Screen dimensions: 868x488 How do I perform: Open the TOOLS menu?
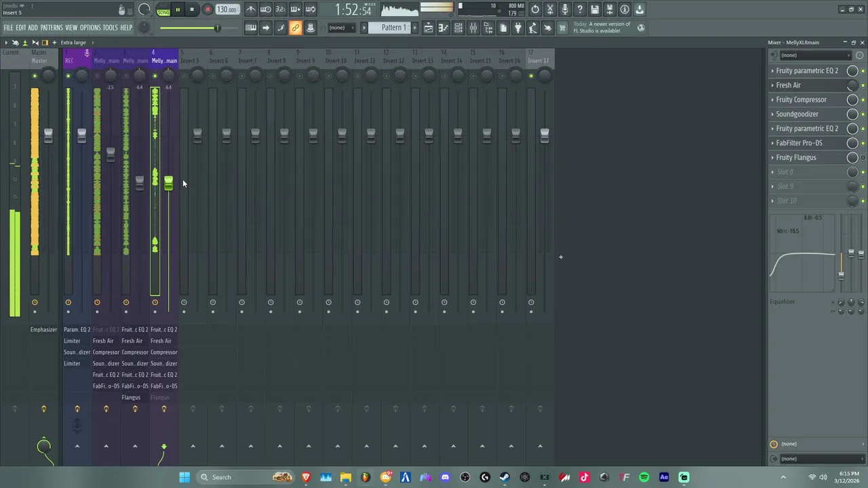point(111,28)
